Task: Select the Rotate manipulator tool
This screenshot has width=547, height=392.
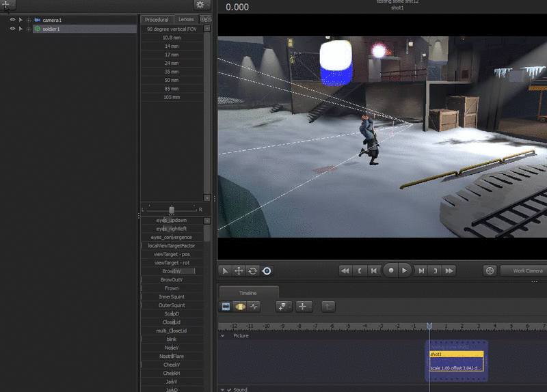Action: [252, 270]
